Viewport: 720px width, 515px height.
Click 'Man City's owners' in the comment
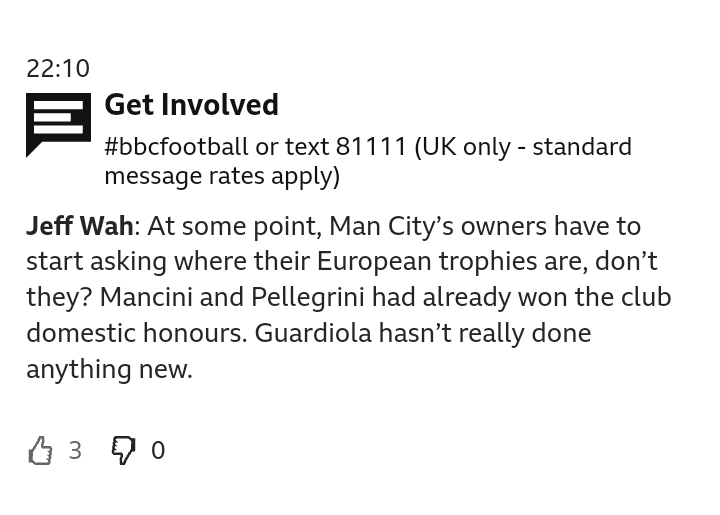[x=438, y=227]
